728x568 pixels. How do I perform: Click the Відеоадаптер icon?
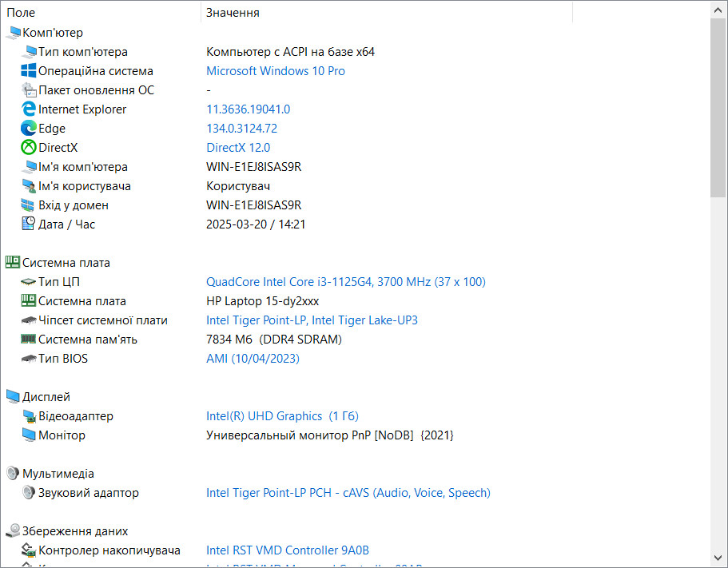(29, 416)
